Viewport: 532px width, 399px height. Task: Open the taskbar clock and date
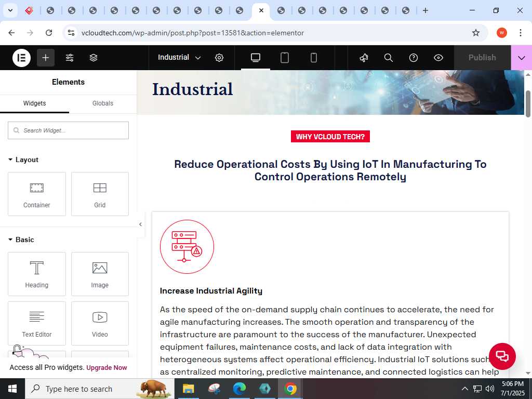click(513, 389)
